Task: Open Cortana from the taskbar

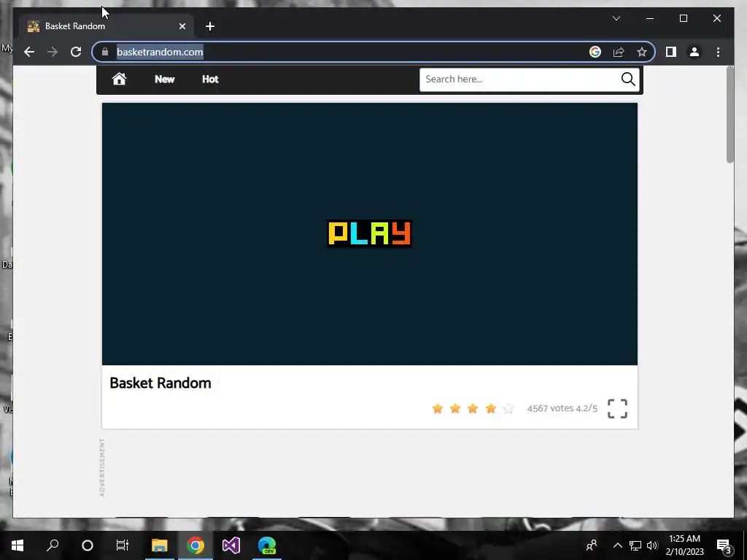Action: tap(88, 545)
